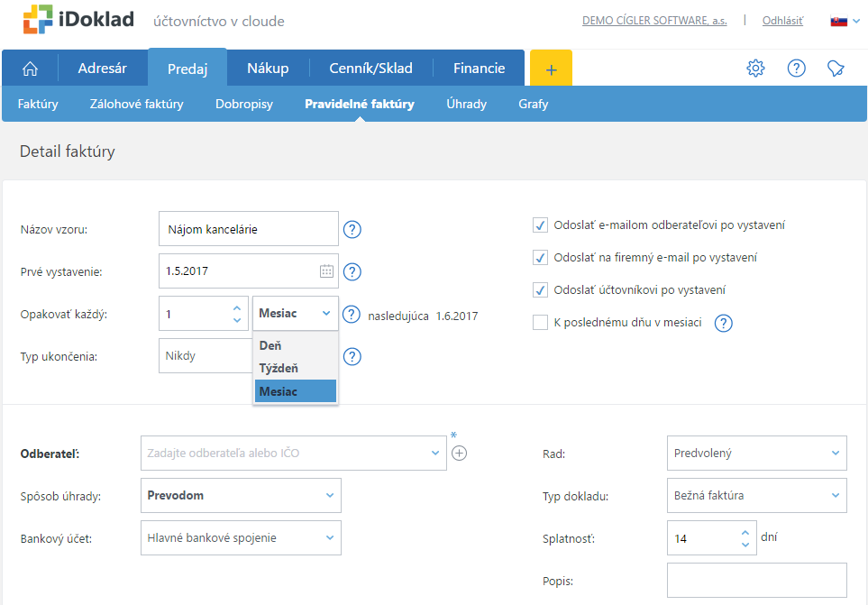The height and width of the screenshot is (605, 868).
Task: Open the settings gear icon
Action: pos(755,69)
